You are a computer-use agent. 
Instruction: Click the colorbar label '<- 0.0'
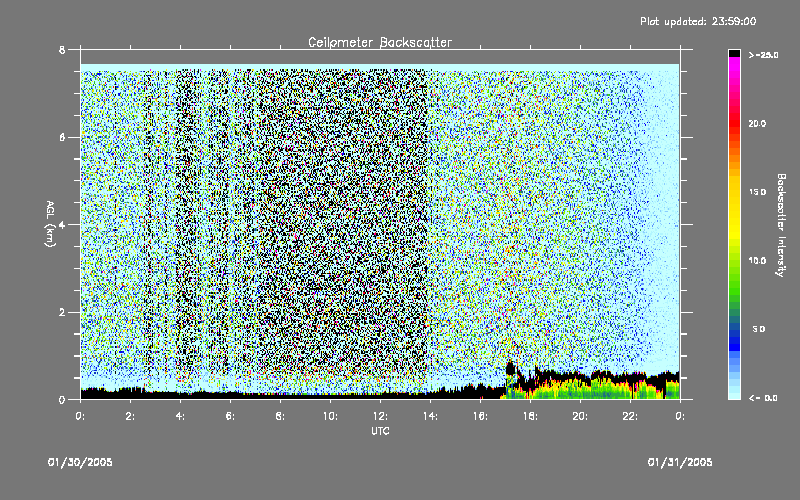pos(763,398)
